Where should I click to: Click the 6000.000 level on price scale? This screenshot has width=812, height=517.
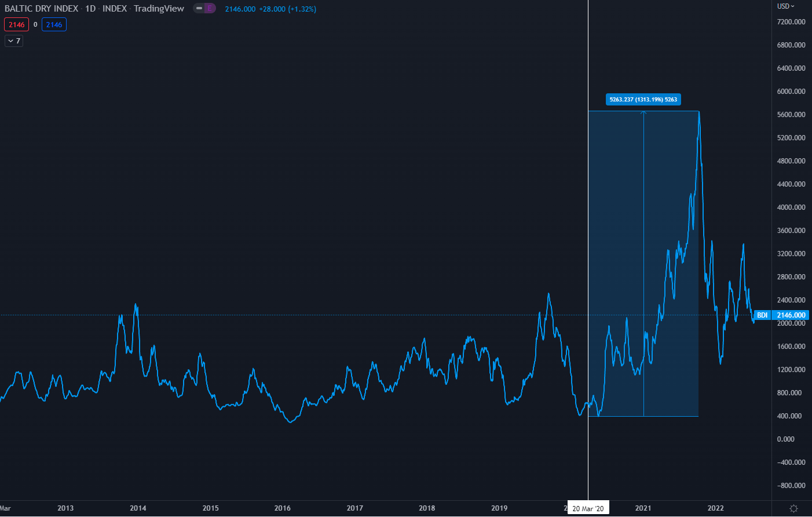point(791,92)
